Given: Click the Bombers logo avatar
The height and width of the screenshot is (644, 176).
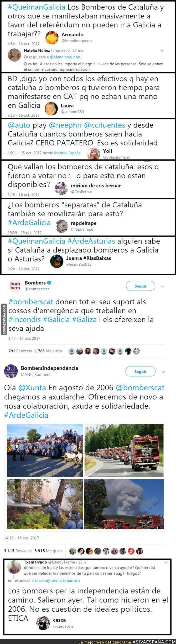Looking at the screenshot, I should pos(15,286).
